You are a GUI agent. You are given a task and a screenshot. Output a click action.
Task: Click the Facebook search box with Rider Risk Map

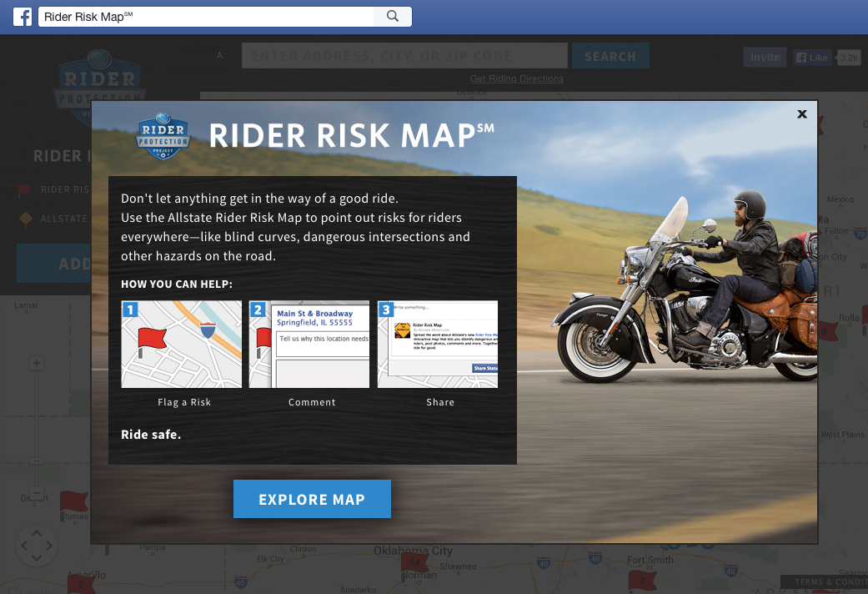coord(206,17)
